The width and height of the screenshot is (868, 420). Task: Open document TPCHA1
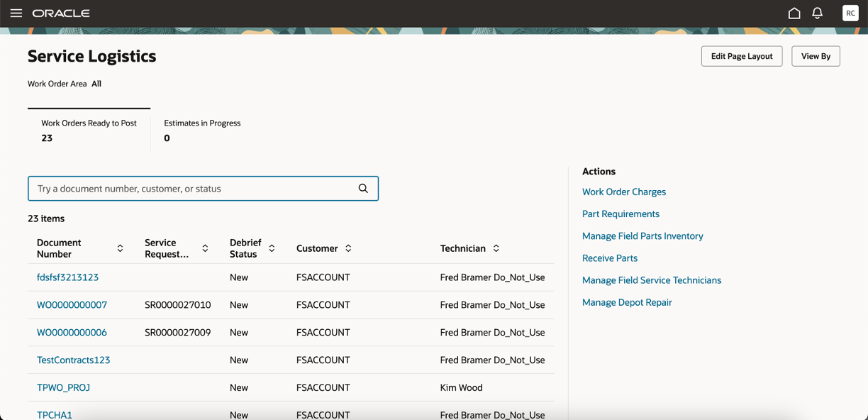[x=55, y=415]
